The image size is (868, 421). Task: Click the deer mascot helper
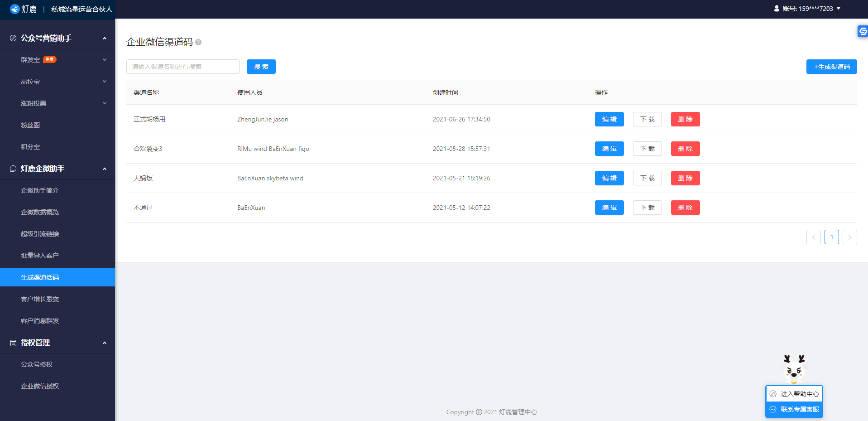point(795,369)
